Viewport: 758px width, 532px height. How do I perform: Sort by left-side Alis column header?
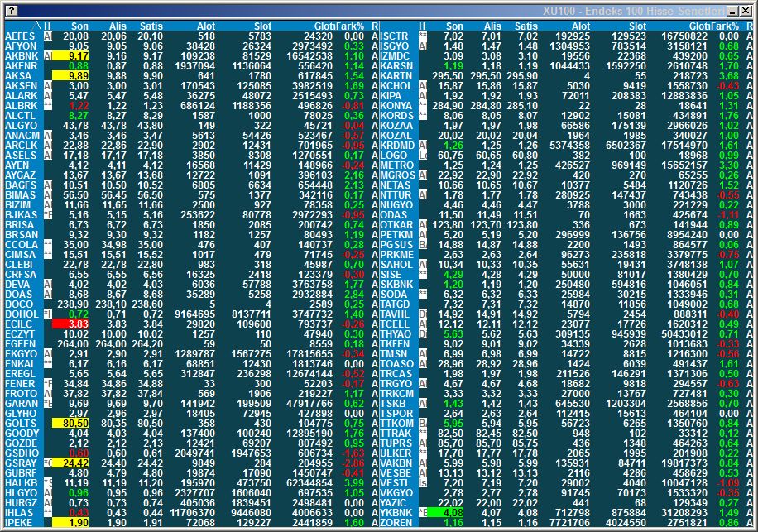(x=118, y=26)
